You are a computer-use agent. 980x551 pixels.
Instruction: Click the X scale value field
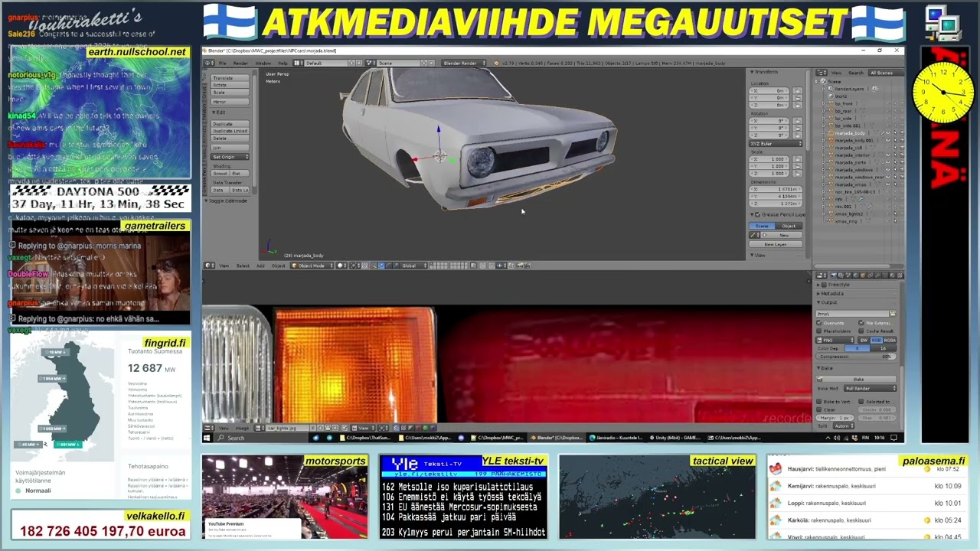(769, 159)
